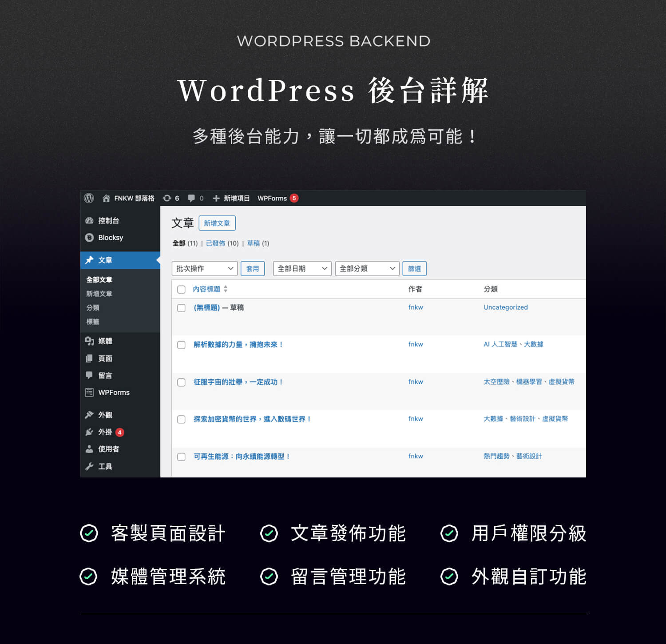Check the box for 探索加密貨幣的世界 post
This screenshot has width=666, height=644.
pos(181,419)
